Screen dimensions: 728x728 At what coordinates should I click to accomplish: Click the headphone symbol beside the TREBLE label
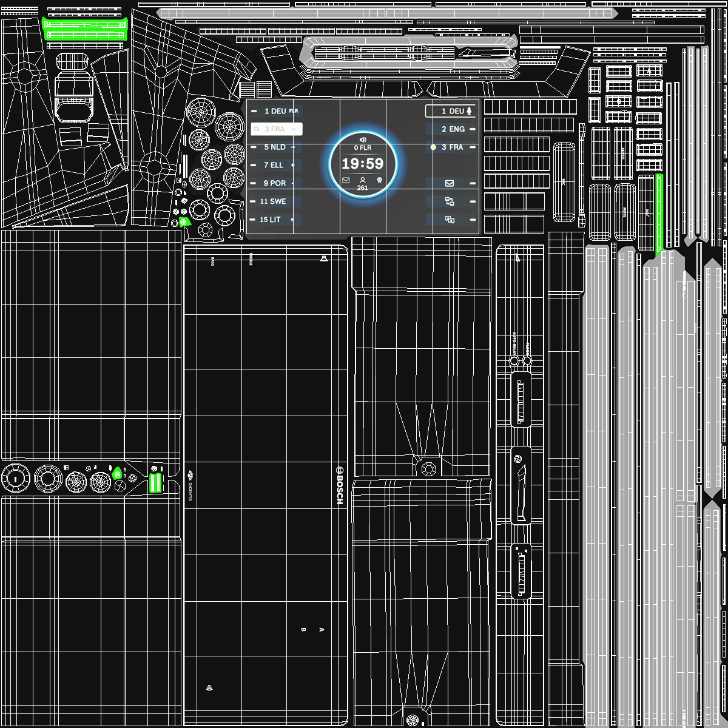pyautogui.click(x=325, y=258)
